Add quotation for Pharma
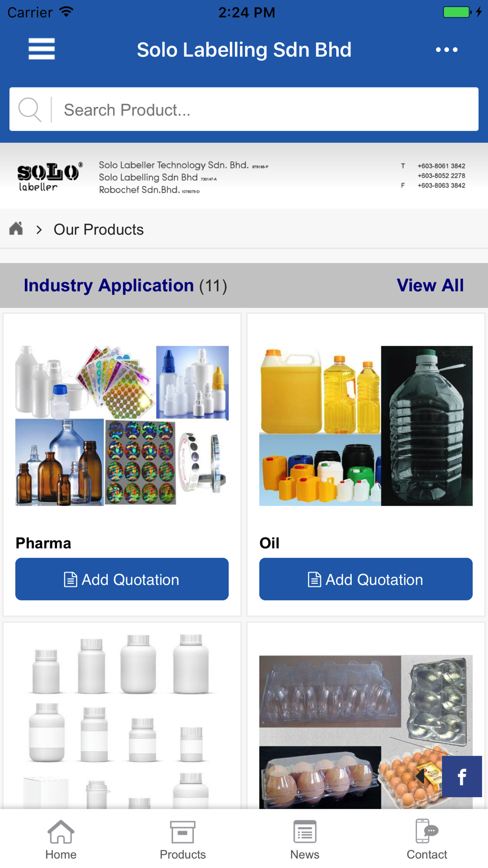The width and height of the screenshot is (488, 868). [122, 579]
